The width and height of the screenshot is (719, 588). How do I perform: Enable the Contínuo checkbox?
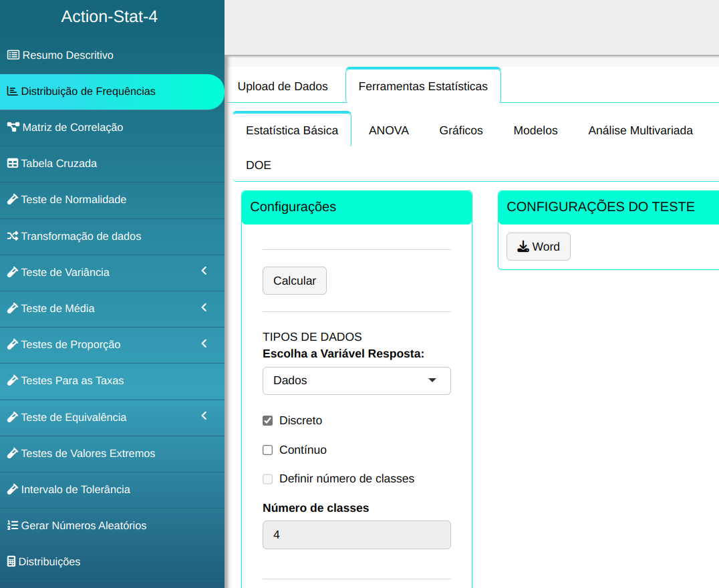268,450
